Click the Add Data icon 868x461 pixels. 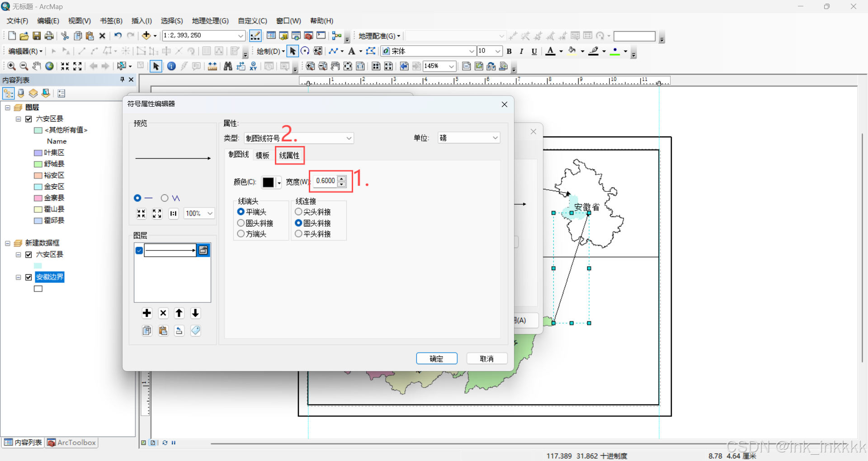click(146, 36)
